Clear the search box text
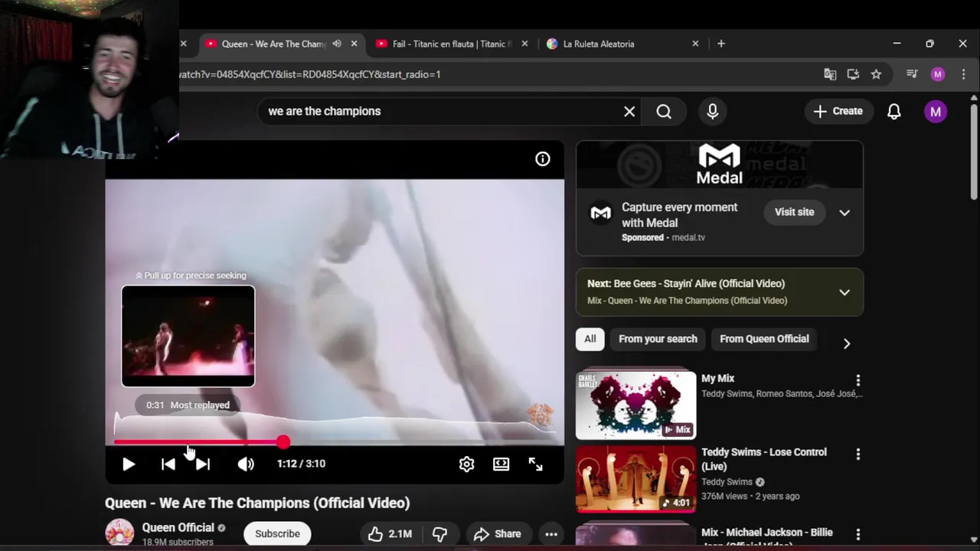The width and height of the screenshot is (980, 551). pyautogui.click(x=629, y=112)
